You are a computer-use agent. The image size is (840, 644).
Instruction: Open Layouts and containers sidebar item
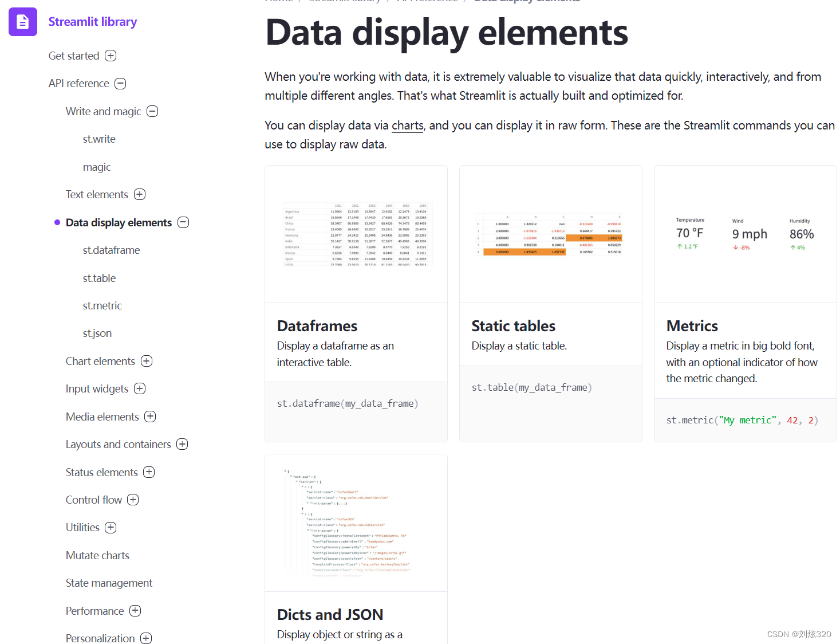click(118, 444)
